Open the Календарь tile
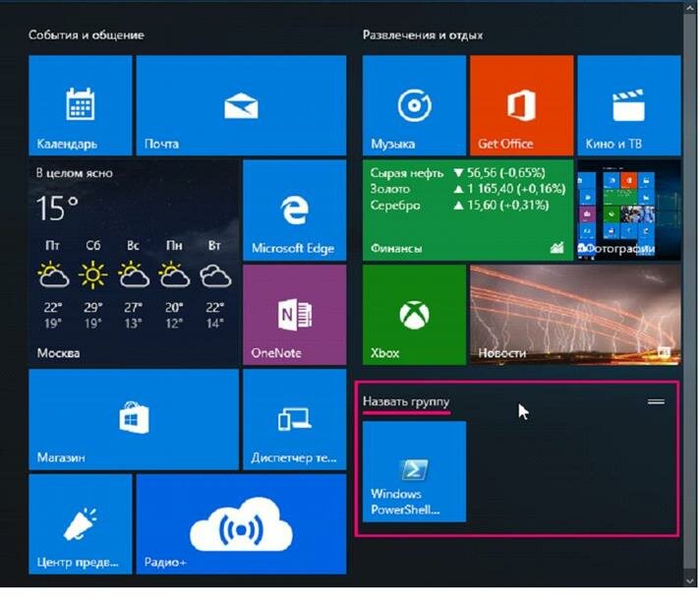 click(x=81, y=105)
